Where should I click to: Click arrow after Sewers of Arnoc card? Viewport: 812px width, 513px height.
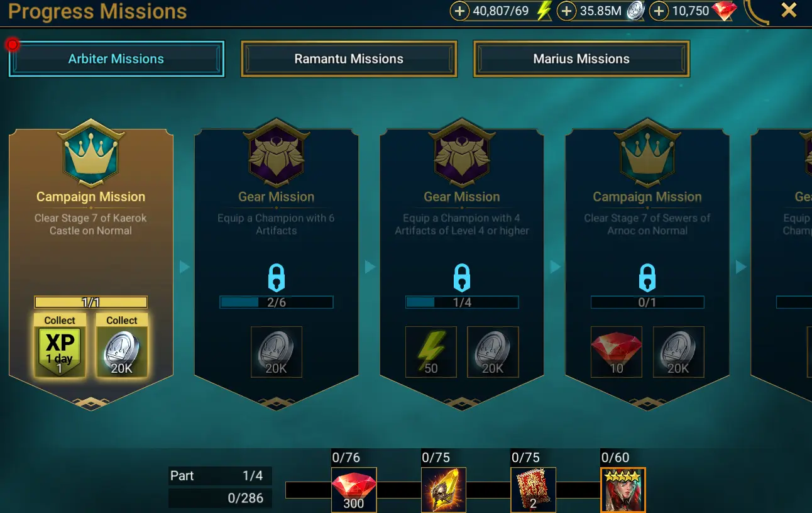(741, 267)
